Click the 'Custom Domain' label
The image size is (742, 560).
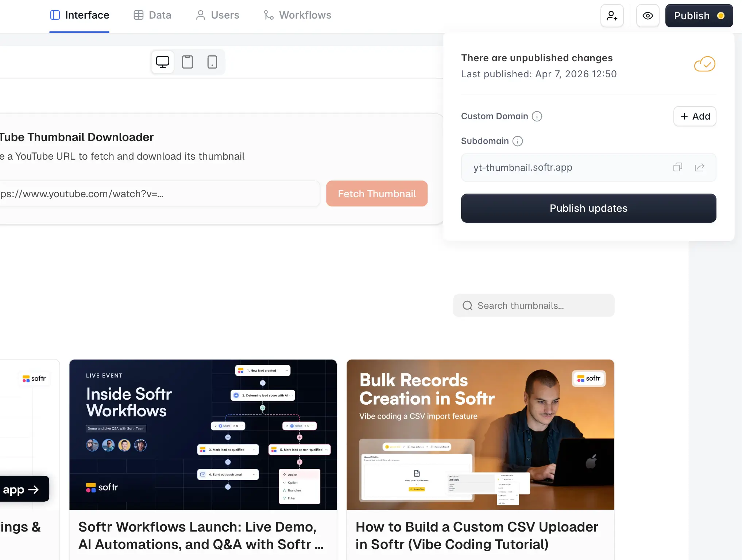(x=494, y=116)
